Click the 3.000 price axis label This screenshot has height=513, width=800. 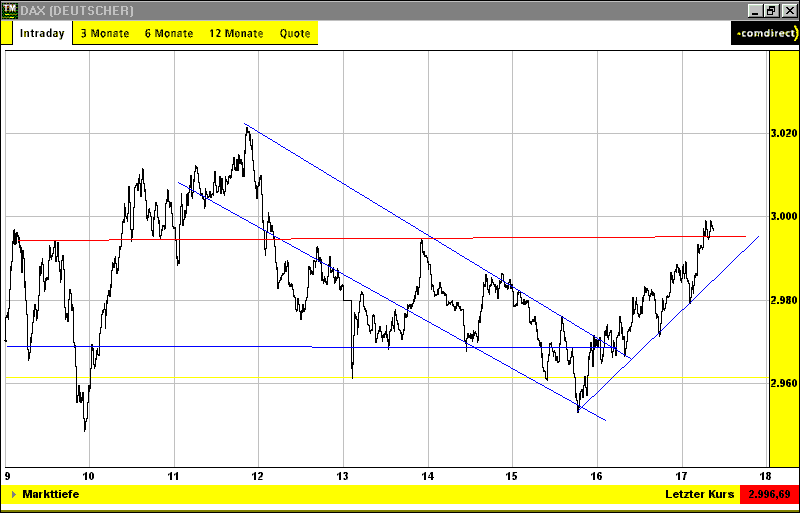783,216
